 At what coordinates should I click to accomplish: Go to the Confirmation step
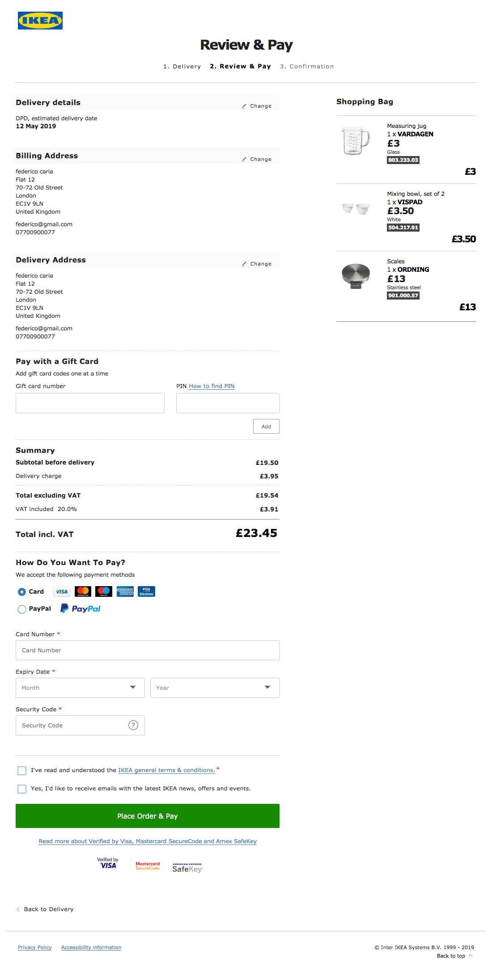(x=307, y=67)
